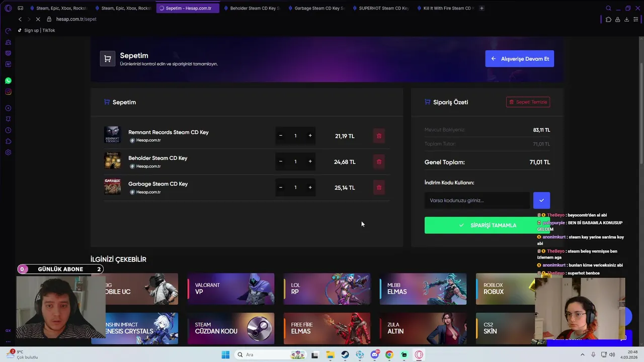
Task: Click the Remnant Records product thumbnail
Action: click(x=112, y=135)
